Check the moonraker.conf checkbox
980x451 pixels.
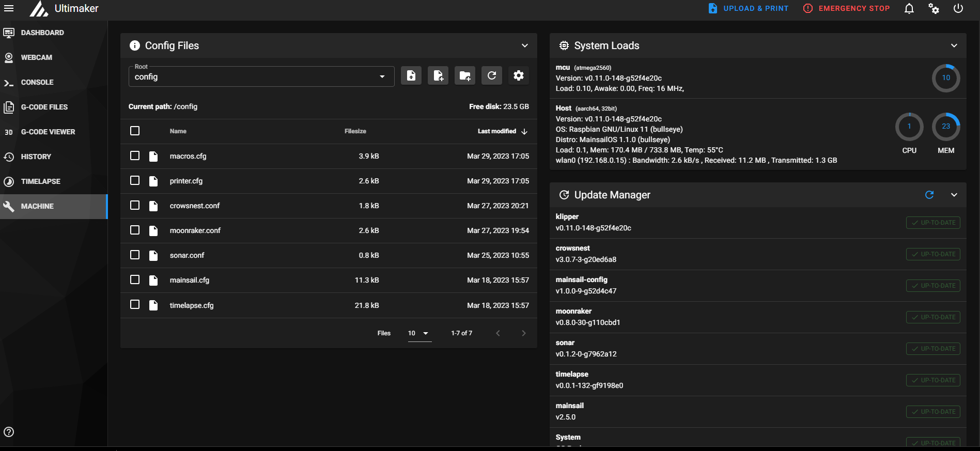click(135, 230)
